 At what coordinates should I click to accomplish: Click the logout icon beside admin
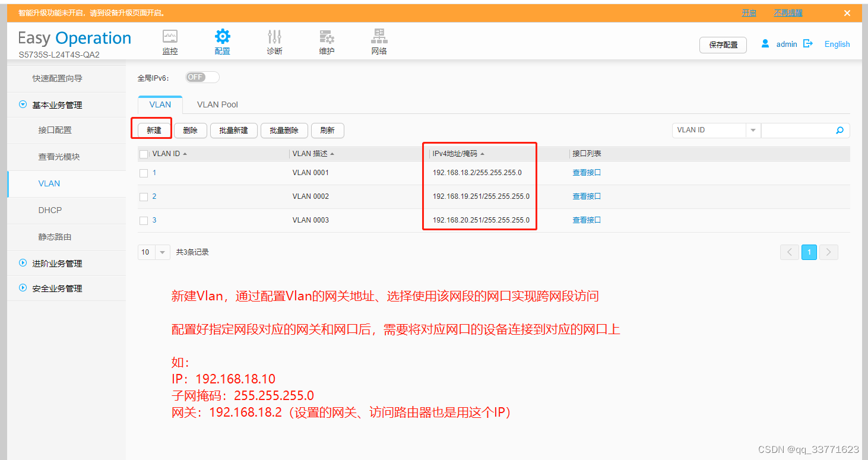click(x=807, y=43)
